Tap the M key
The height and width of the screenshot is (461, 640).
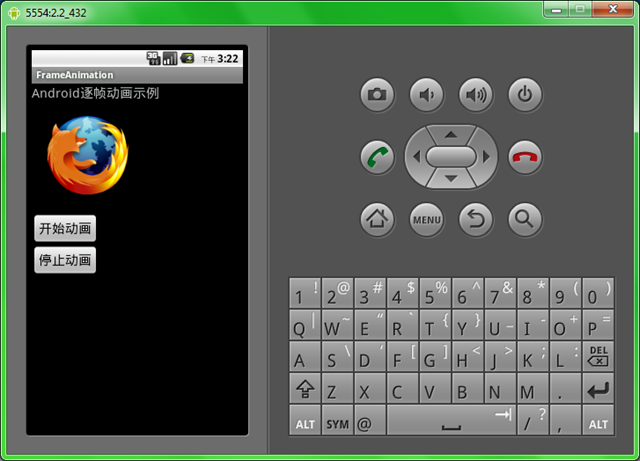coord(533,388)
